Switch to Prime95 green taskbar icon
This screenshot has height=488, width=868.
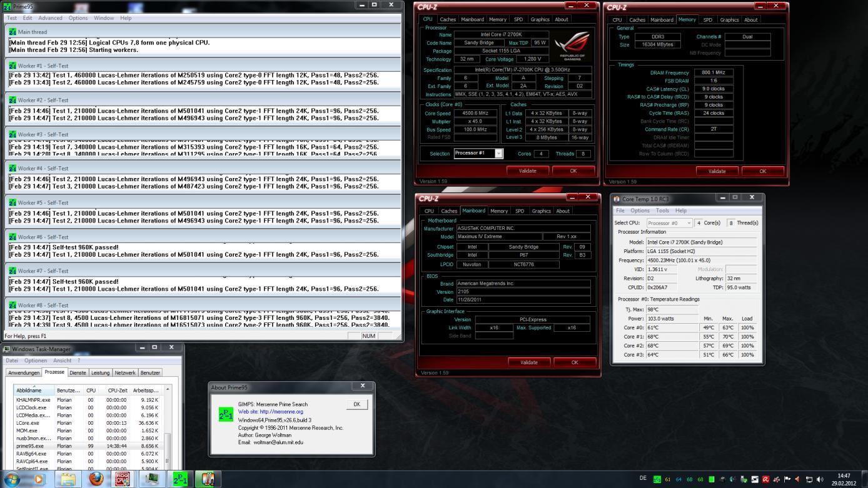click(x=180, y=479)
